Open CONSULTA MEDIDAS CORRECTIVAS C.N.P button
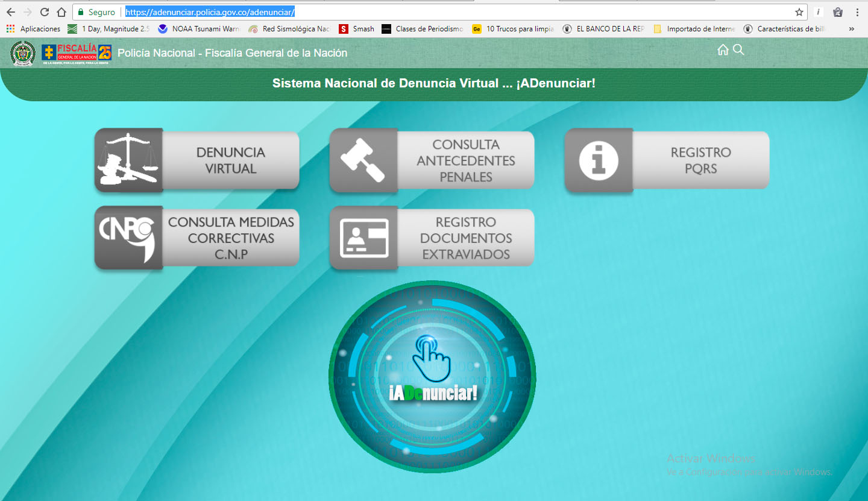This screenshot has height=501, width=868. 197,238
